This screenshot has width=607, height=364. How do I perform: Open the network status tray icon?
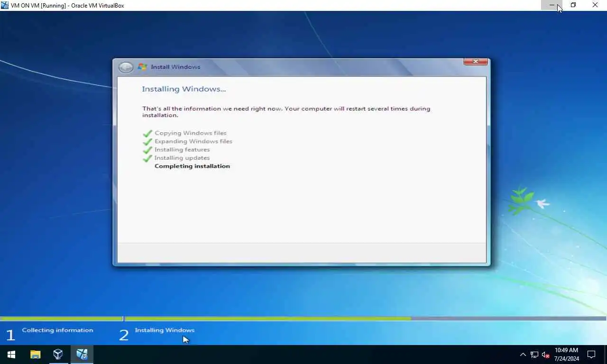pyautogui.click(x=534, y=355)
